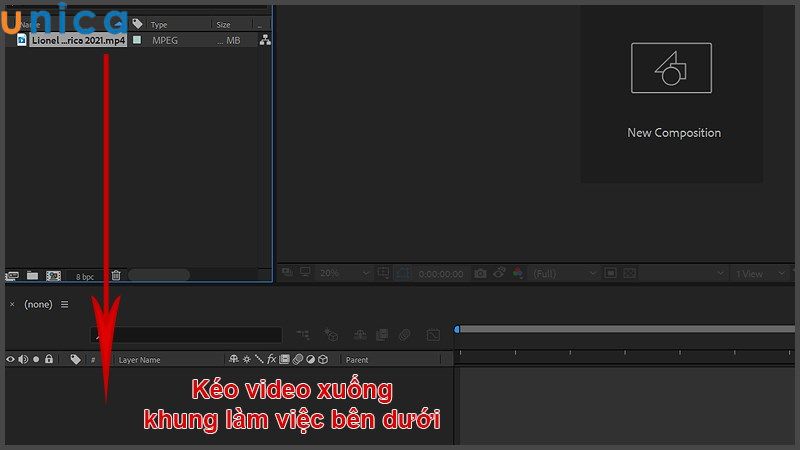Toggle mask and shape path visibility
The width and height of the screenshot is (800, 450).
tap(403, 273)
